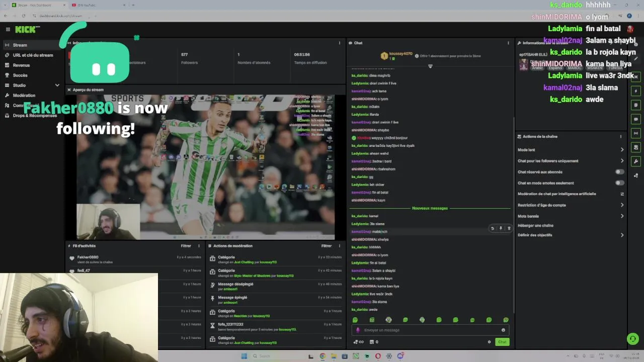Click the Nombre d'abonnés stat

254,58
